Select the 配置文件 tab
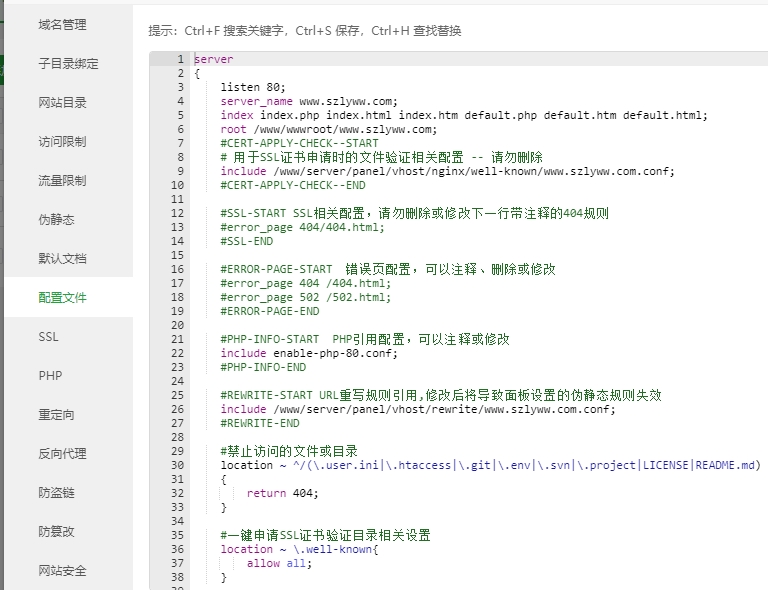Image resolution: width=768 pixels, height=590 pixels. pos(63,298)
